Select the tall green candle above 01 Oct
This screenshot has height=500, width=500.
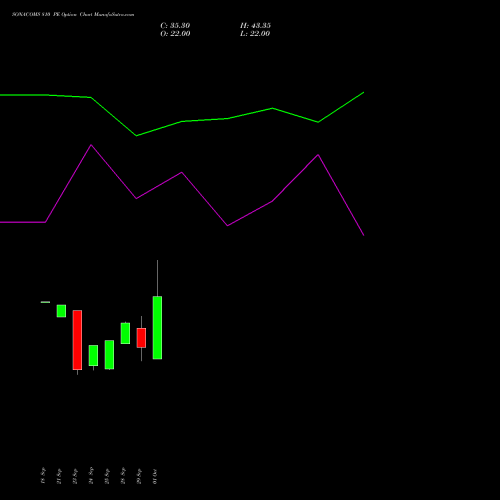click(x=157, y=327)
